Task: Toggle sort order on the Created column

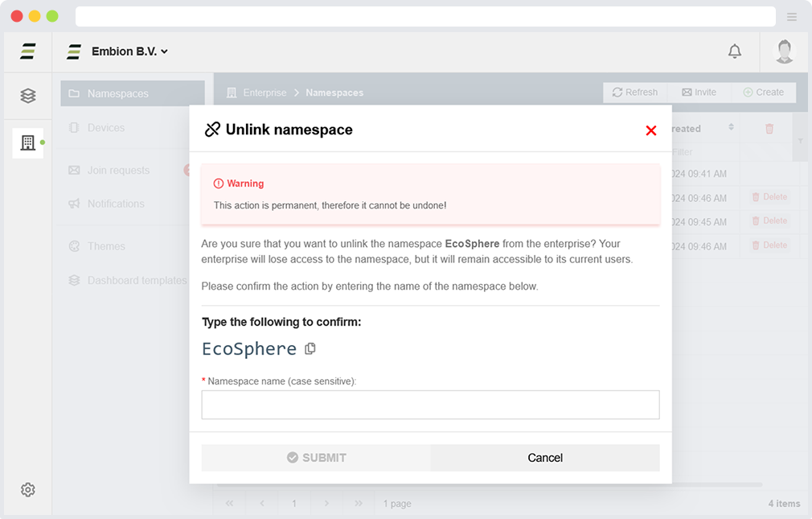Action: (731, 128)
